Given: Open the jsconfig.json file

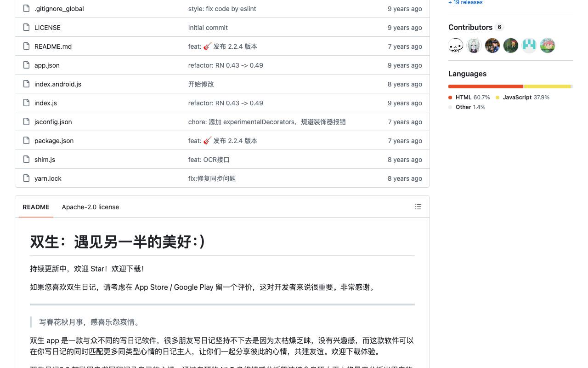Looking at the screenshot, I should click(53, 122).
